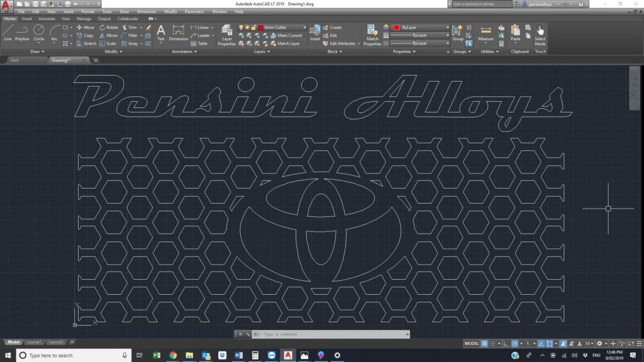Open the Format menu
This screenshot has height=362, width=644.
pos(87,12)
